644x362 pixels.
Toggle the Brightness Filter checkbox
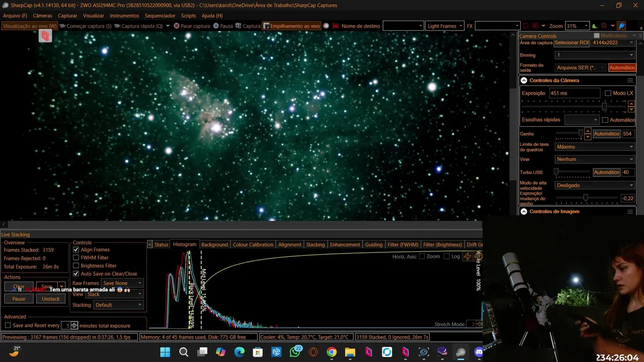[x=76, y=266]
